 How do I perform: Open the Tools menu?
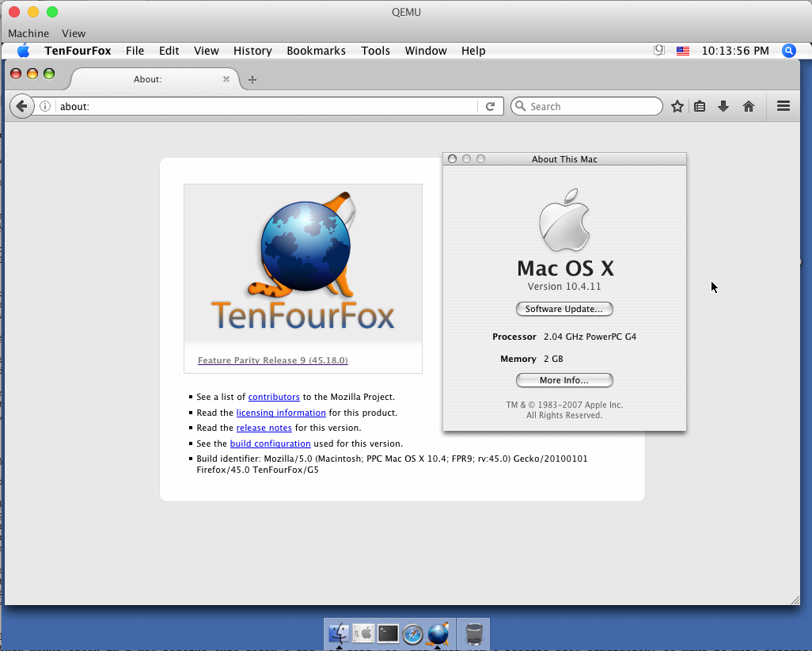tap(375, 51)
